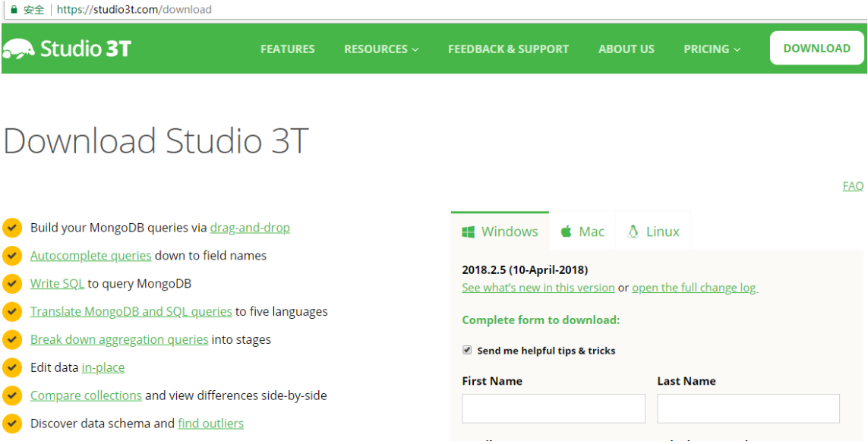
Task: Click checkmark icon beside Compare collections
Action: click(x=12, y=395)
